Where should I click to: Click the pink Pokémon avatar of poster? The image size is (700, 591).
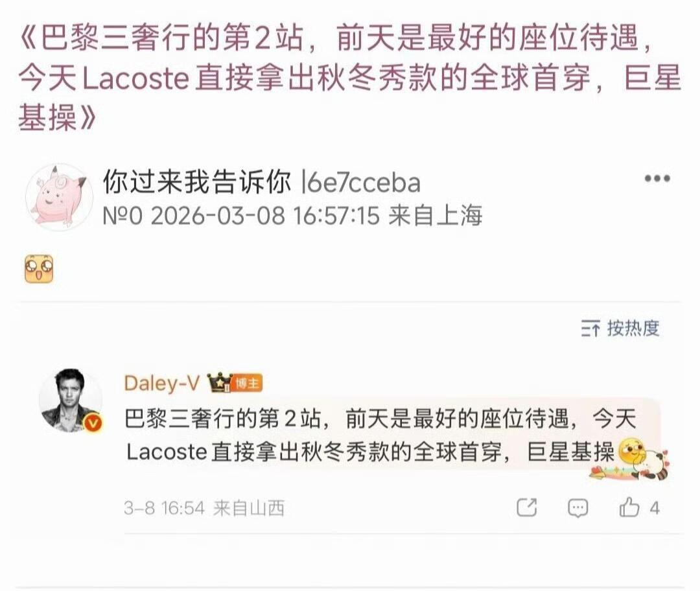point(58,196)
